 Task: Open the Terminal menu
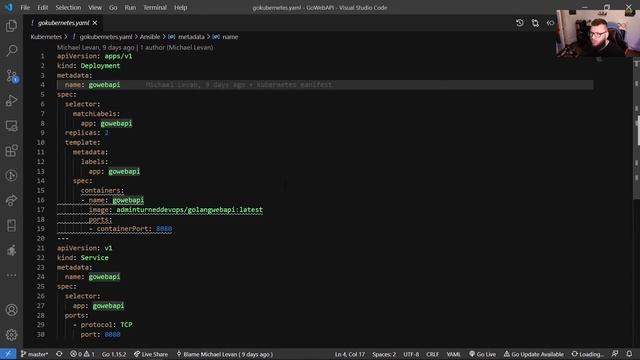point(155,7)
